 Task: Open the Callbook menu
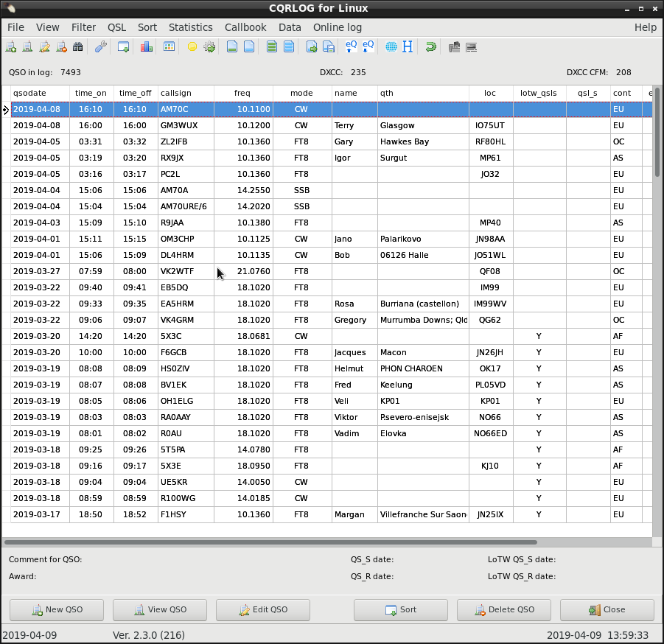coord(245,27)
